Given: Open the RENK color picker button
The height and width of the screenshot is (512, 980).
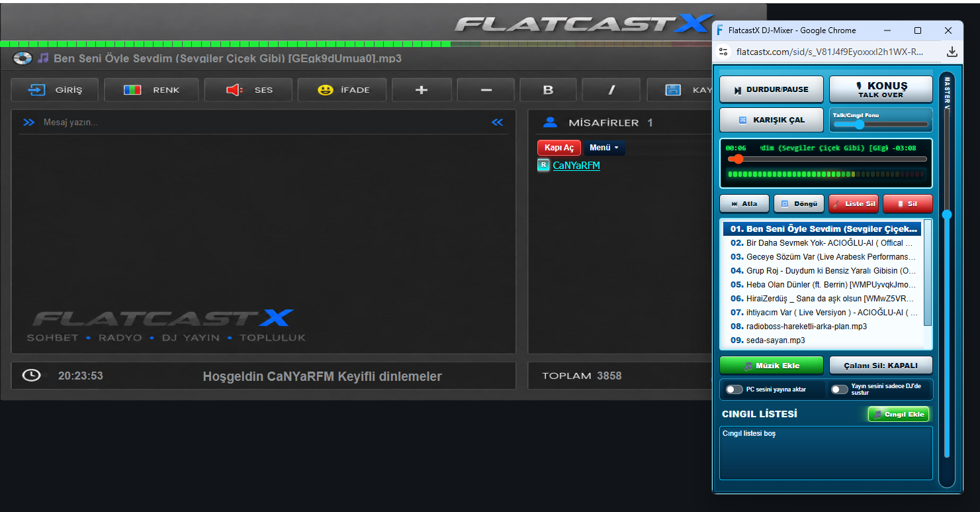Looking at the screenshot, I should tap(152, 90).
